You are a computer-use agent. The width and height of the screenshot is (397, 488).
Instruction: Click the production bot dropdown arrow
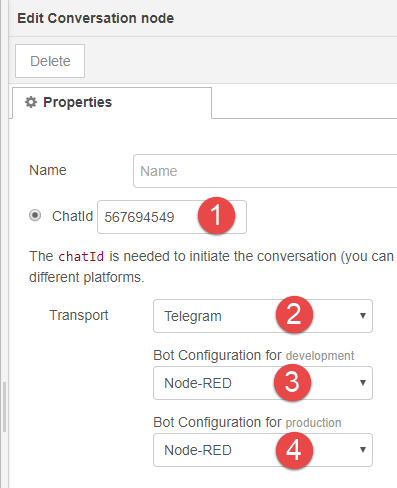click(363, 450)
